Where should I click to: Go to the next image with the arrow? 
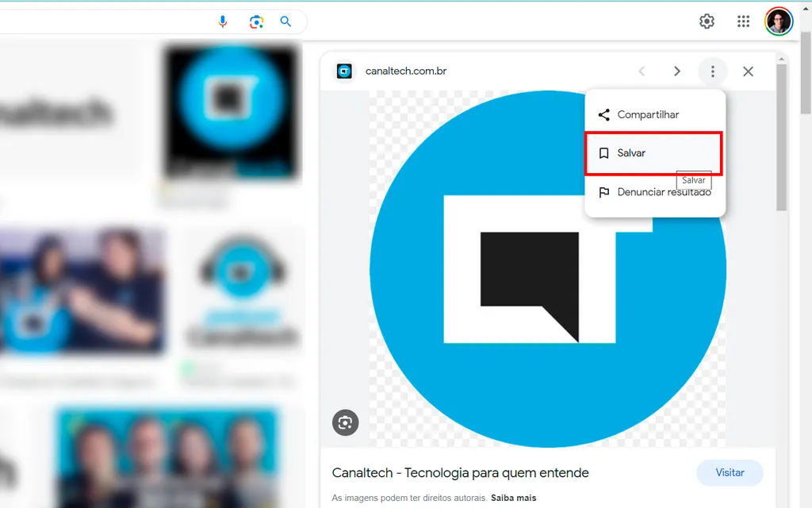[677, 71]
